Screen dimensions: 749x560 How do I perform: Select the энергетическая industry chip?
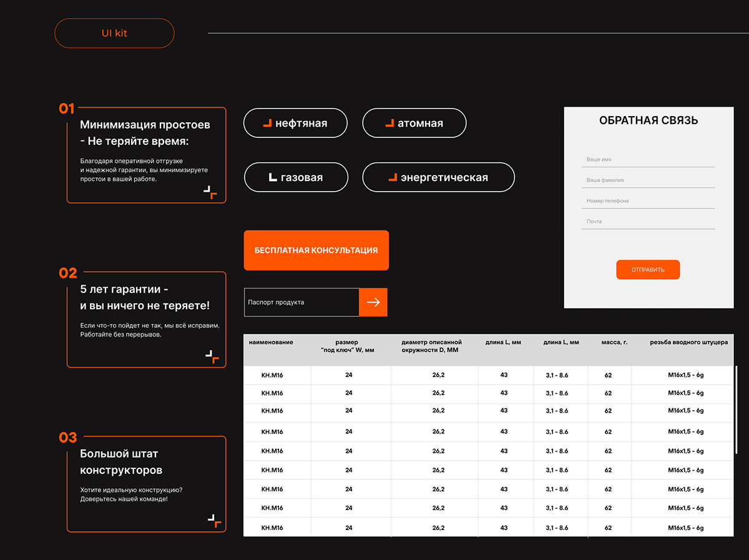(438, 177)
